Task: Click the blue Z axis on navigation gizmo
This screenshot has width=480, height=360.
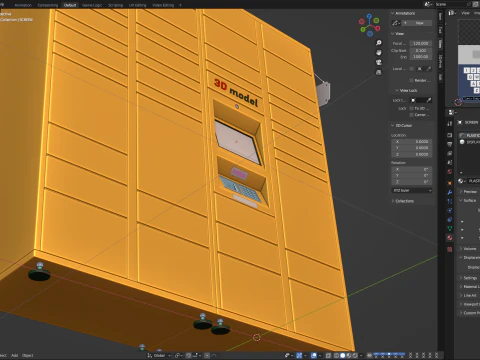Action: (369, 16)
